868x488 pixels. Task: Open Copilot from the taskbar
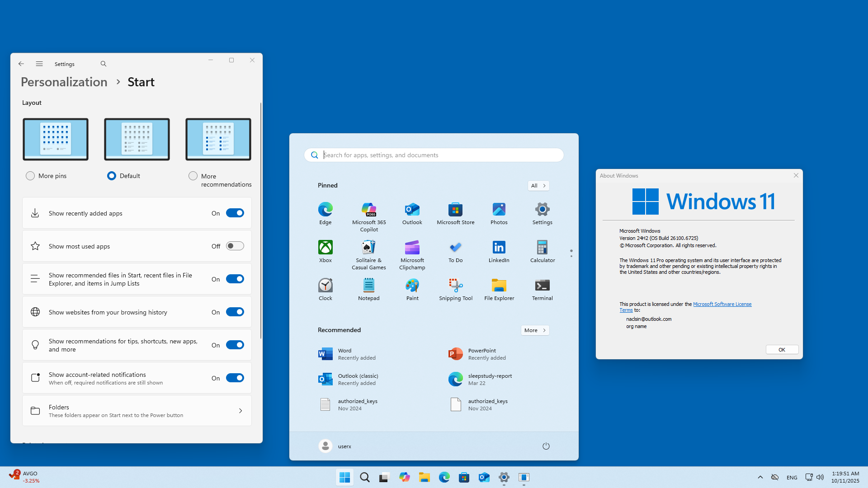(404, 477)
